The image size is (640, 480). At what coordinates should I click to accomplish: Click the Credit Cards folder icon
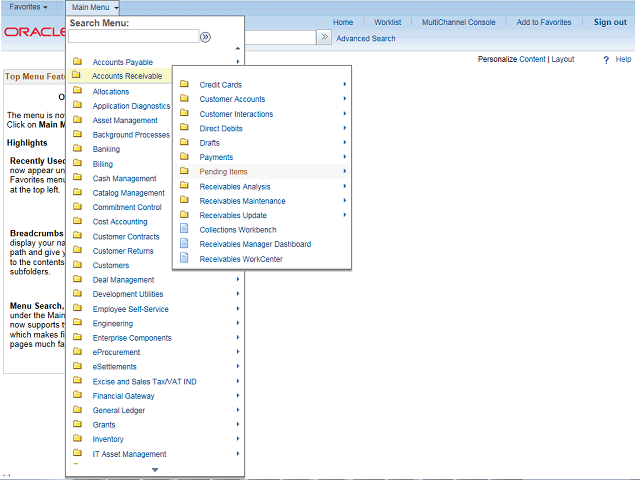pos(184,85)
